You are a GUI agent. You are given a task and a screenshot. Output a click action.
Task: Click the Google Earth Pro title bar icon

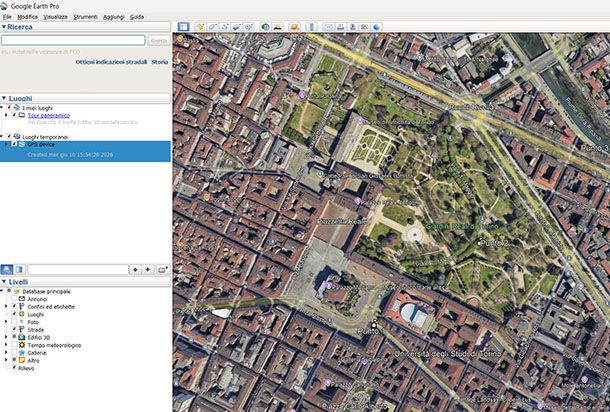pos(4,6)
